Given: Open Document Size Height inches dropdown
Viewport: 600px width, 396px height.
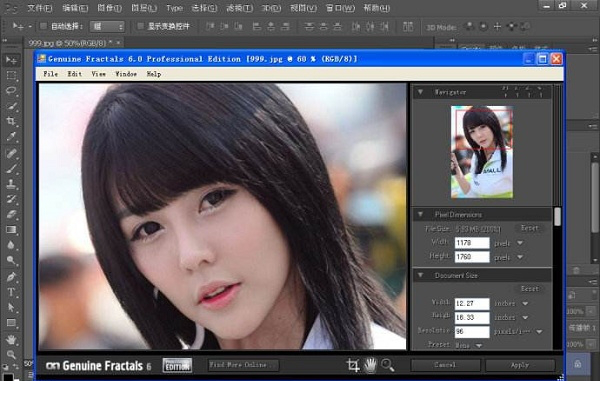Looking at the screenshot, I should [x=525, y=318].
